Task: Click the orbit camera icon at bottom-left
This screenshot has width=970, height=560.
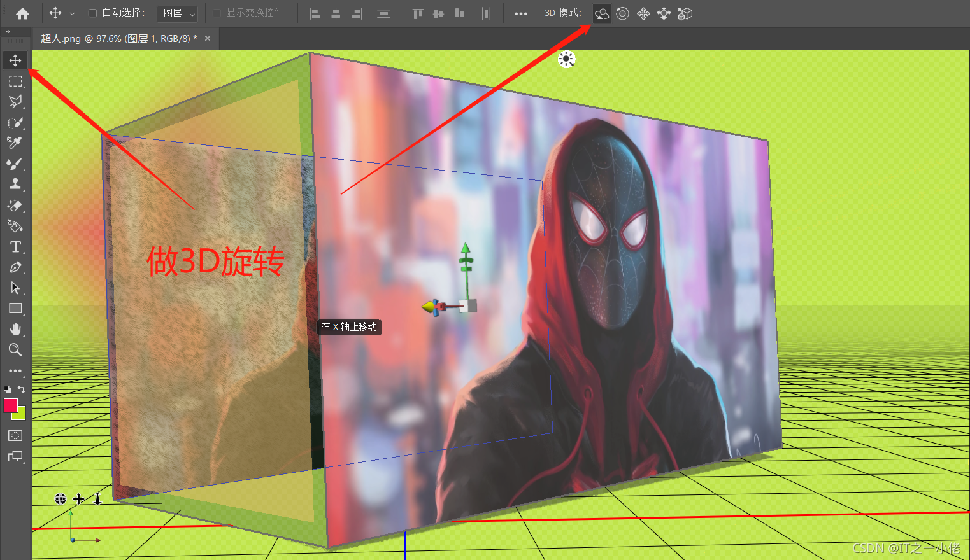Action: [61, 499]
